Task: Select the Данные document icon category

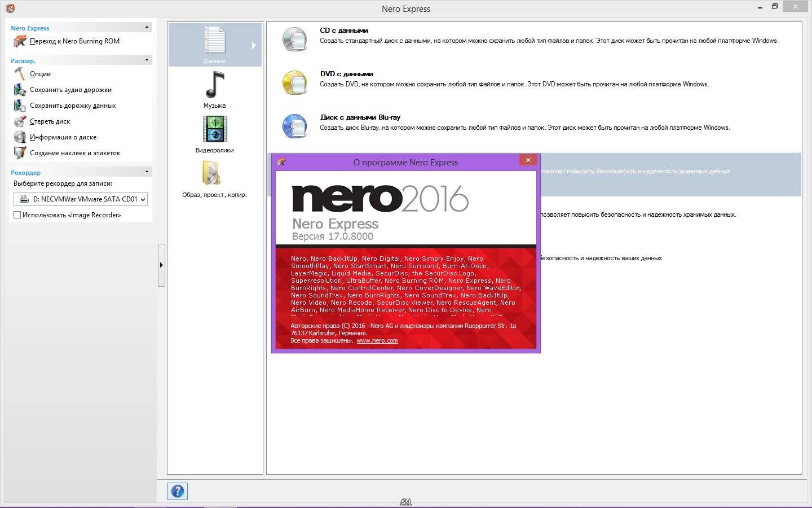Action: coord(214,41)
